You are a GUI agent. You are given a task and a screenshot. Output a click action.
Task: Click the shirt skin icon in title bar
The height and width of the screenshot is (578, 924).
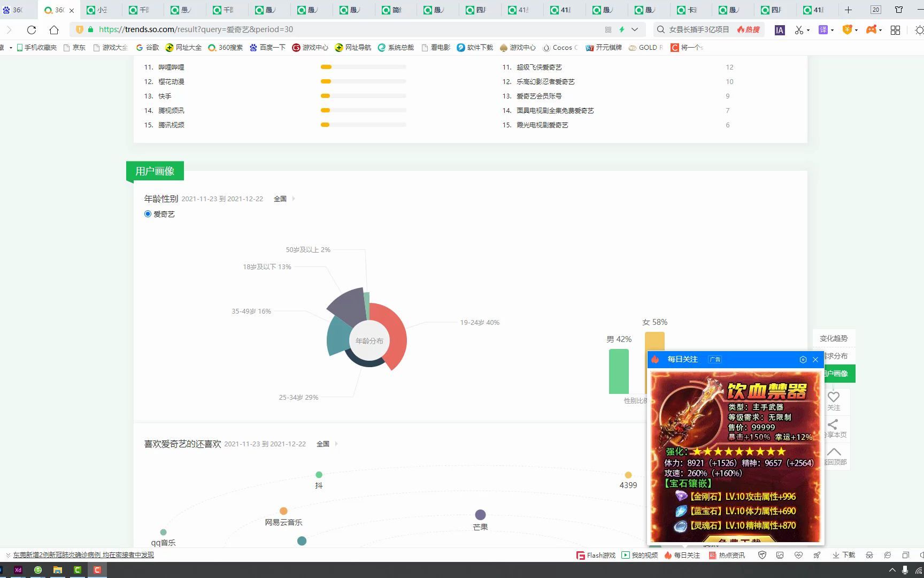[x=899, y=10]
